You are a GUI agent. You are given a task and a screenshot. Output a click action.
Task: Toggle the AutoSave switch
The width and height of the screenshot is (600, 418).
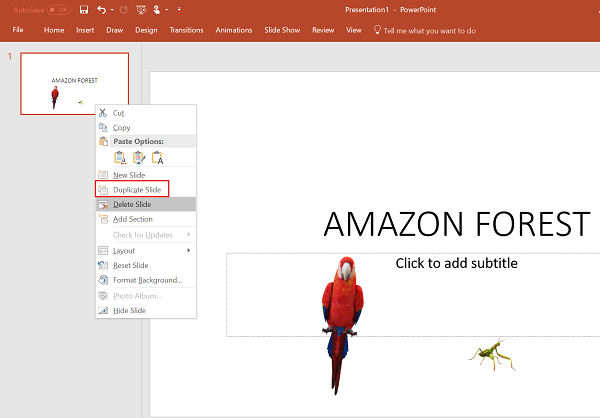coord(59,10)
